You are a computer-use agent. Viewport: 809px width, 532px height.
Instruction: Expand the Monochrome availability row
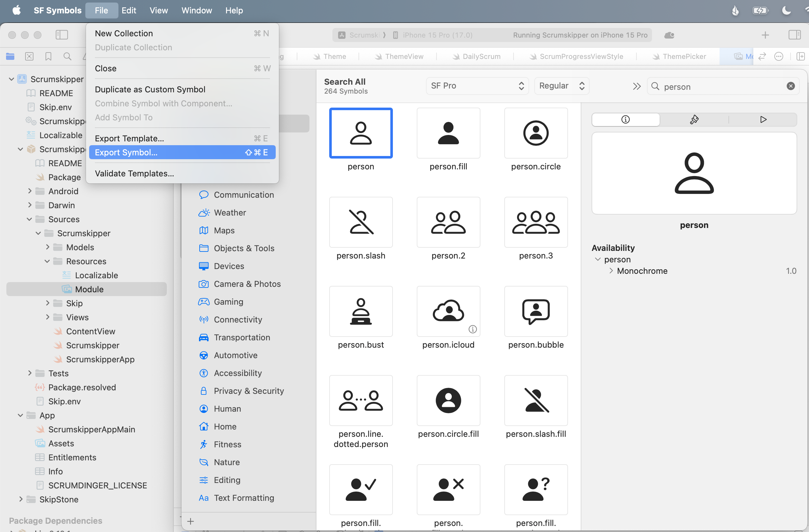pos(611,271)
